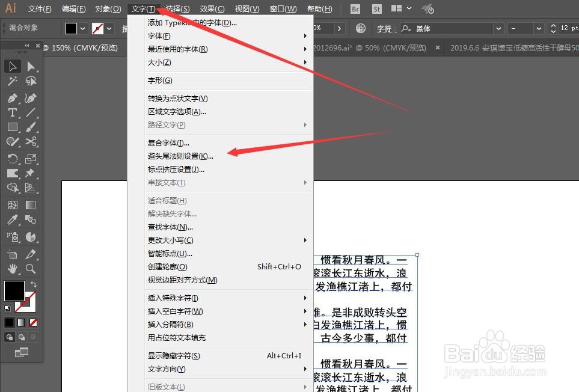Viewport: 579px width, 392px height.
Task: Change the screen mode button
Action: (22, 353)
